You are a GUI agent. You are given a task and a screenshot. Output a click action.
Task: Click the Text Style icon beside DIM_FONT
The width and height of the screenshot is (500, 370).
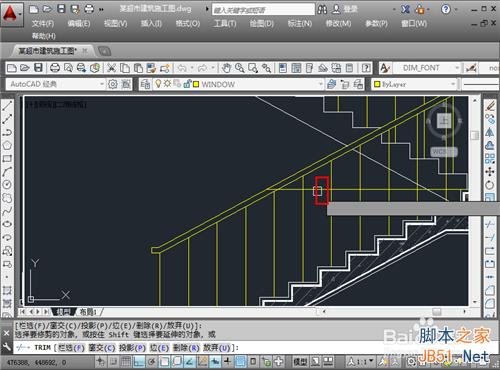(385, 68)
